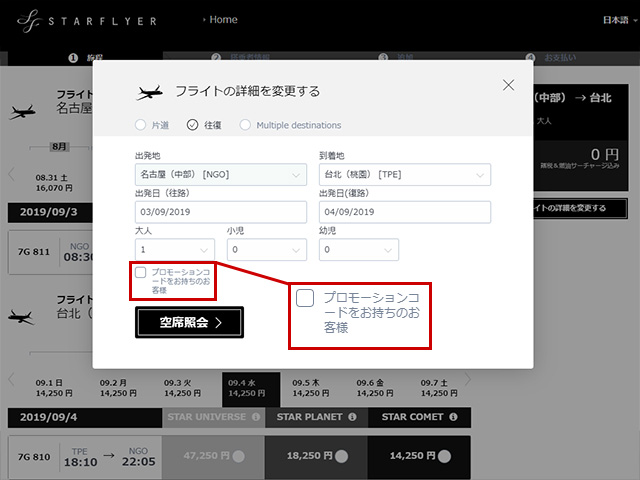Click info icon next to STAR COMET
The height and width of the screenshot is (480, 640).
click(450, 417)
